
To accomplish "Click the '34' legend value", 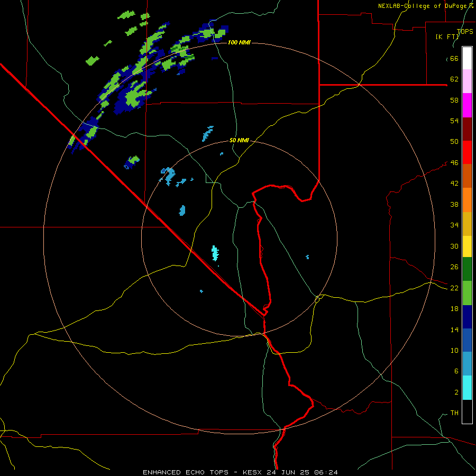I will (x=454, y=225).
